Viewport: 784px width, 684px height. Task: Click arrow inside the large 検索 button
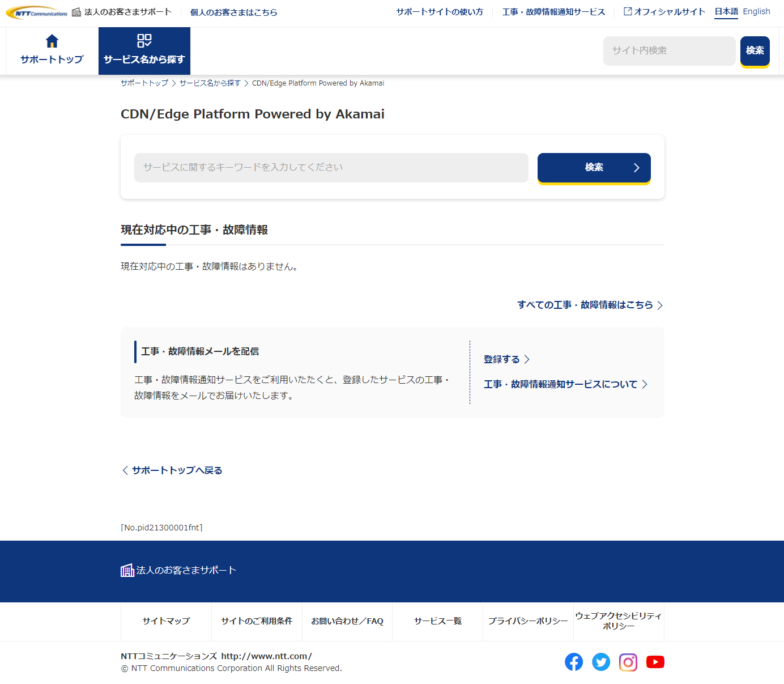pyautogui.click(x=637, y=168)
